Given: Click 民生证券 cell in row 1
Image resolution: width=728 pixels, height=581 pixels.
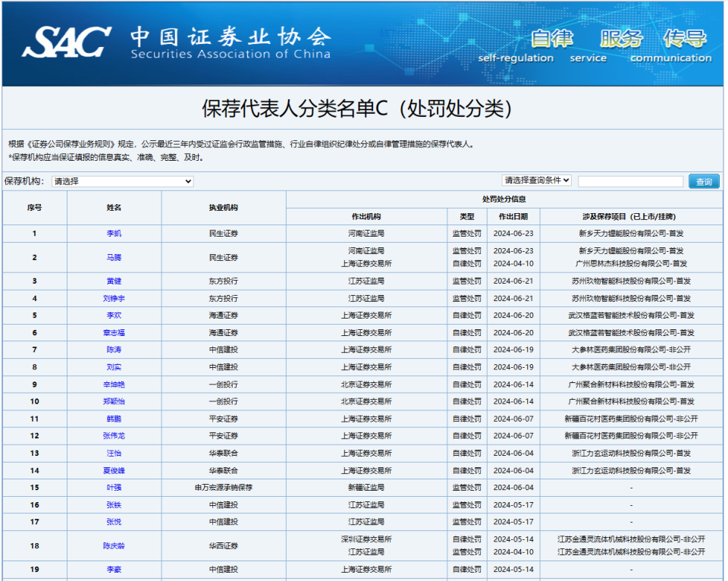Looking at the screenshot, I should (223, 234).
